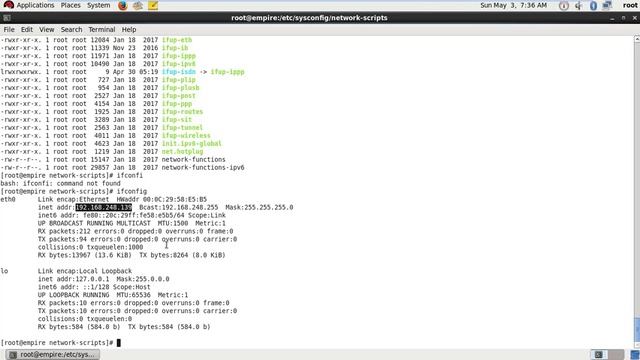Open the Applications menu

[x=35, y=5]
